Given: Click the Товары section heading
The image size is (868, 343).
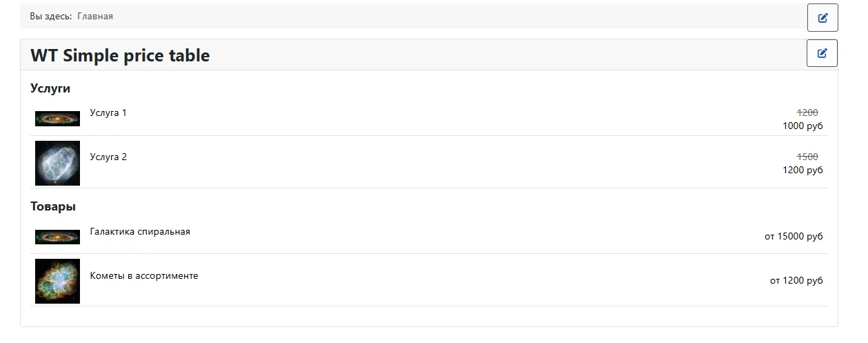Looking at the screenshot, I should click(x=53, y=206).
